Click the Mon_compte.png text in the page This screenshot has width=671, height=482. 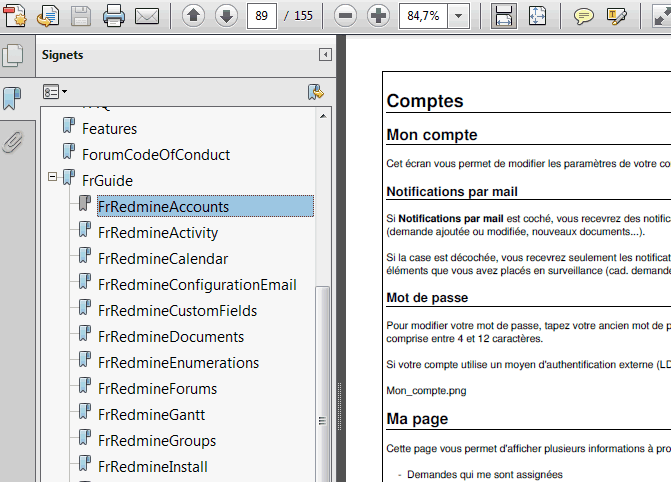(x=426, y=390)
